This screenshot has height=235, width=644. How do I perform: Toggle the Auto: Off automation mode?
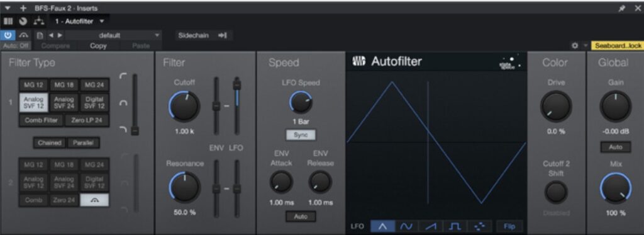16,46
